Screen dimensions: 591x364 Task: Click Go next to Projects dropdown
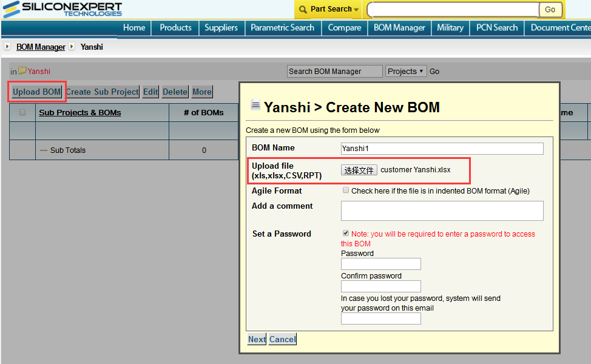434,71
